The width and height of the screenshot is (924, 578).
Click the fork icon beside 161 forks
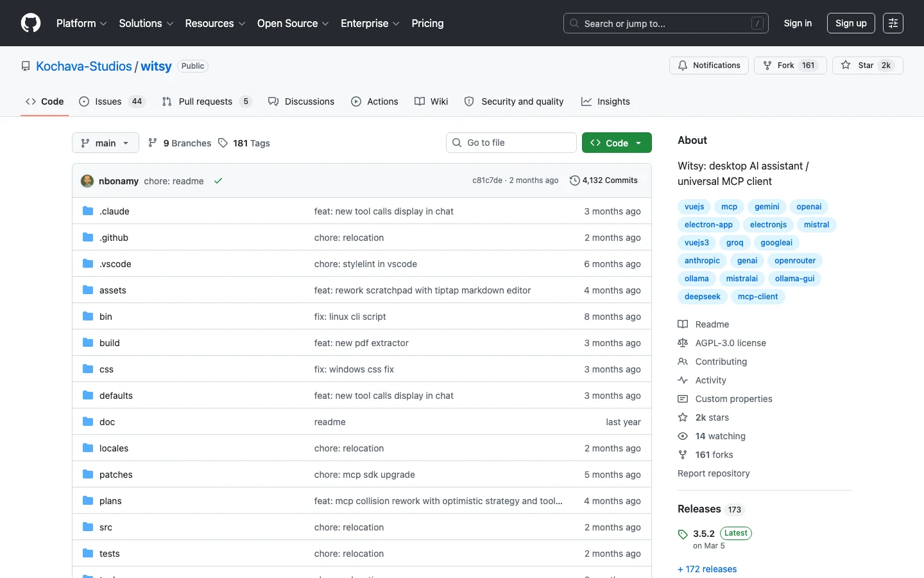coord(683,455)
